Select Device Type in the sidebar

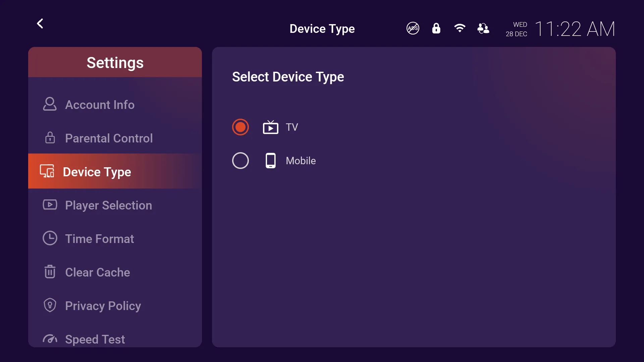(x=115, y=171)
